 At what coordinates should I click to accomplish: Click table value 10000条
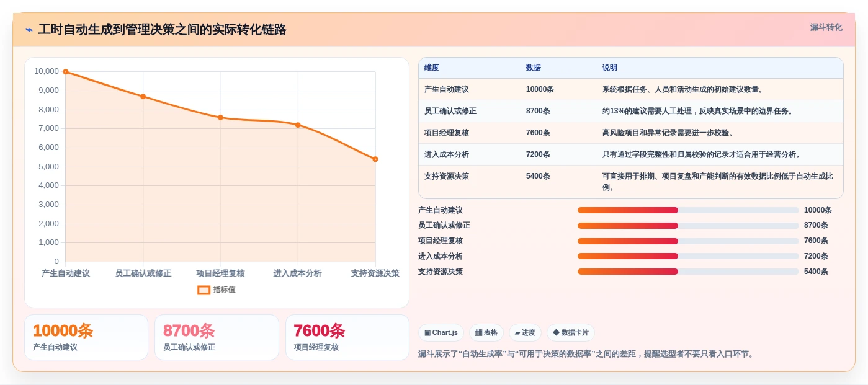click(540, 89)
